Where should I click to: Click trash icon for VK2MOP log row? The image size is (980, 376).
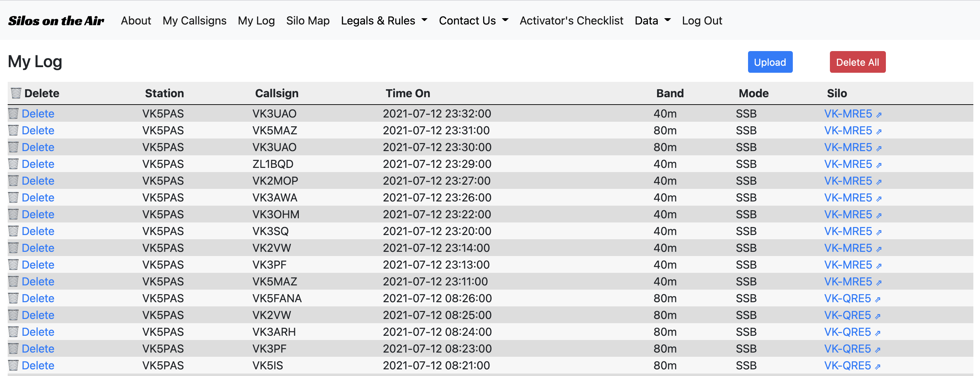click(13, 180)
